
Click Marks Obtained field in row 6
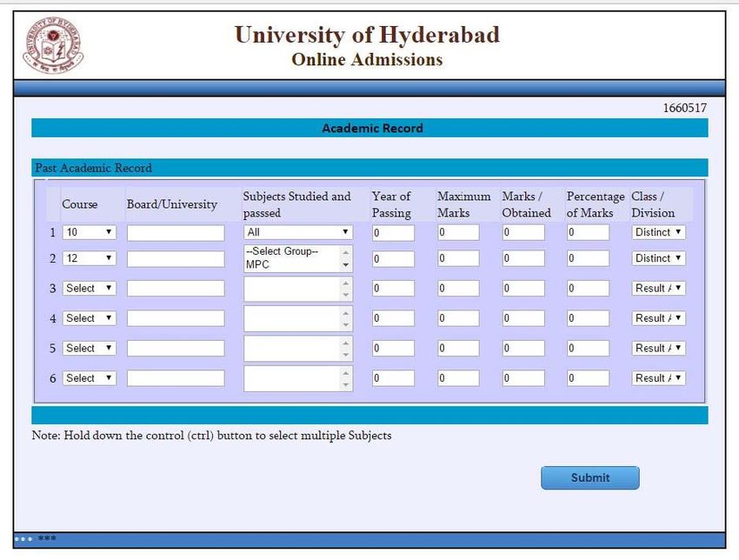tap(523, 378)
